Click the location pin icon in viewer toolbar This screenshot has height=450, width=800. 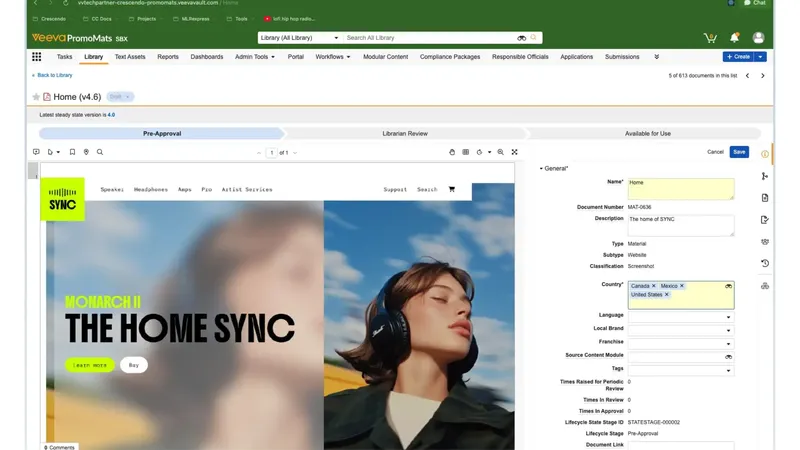tap(86, 152)
